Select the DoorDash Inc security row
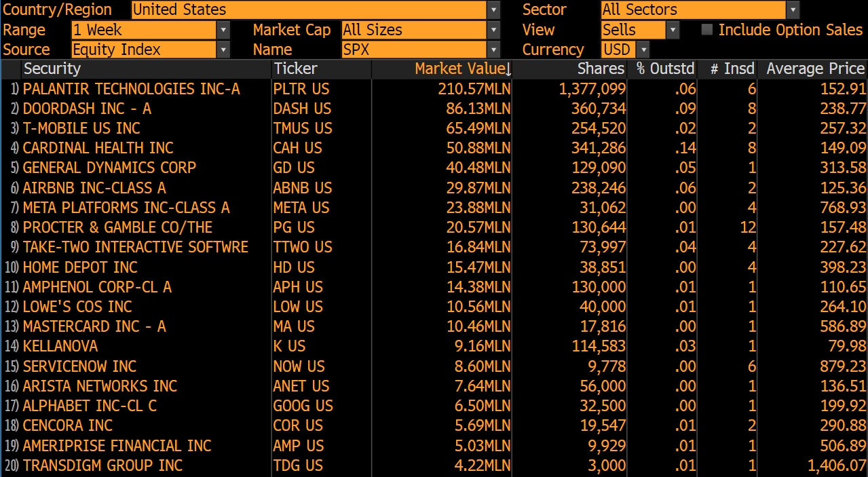 click(x=434, y=109)
